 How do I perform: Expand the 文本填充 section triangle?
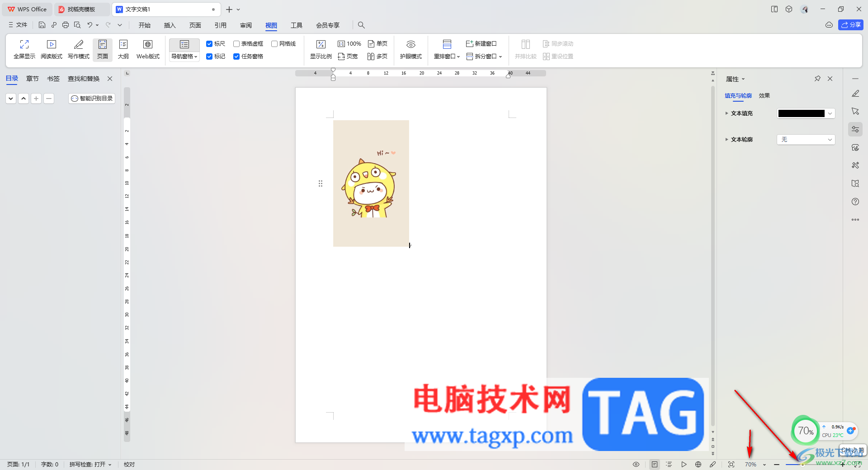727,113
